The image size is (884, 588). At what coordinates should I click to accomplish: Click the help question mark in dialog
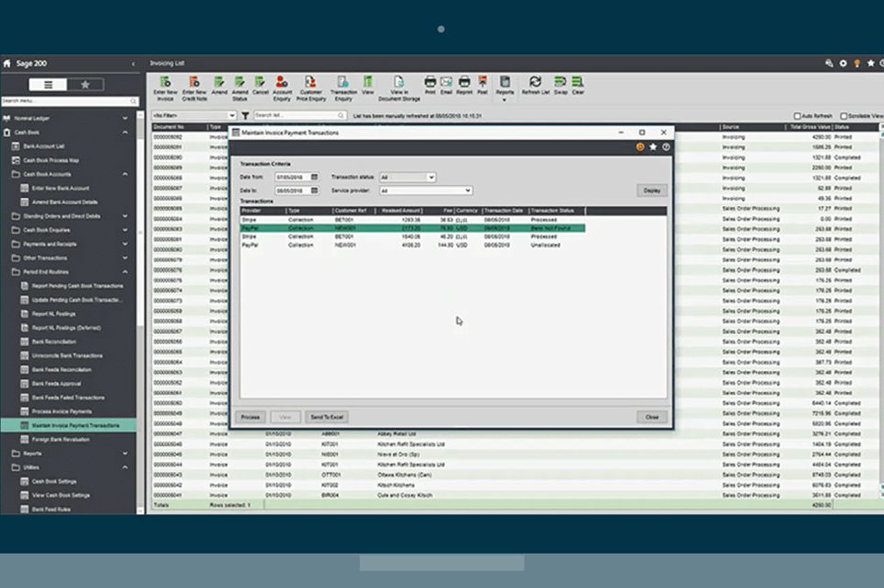click(x=666, y=147)
